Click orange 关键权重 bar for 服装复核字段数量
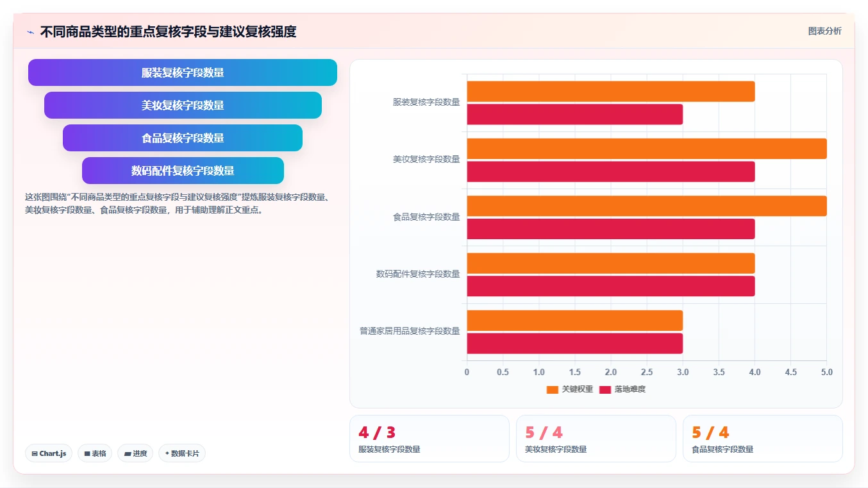The image size is (868, 488). pos(610,91)
